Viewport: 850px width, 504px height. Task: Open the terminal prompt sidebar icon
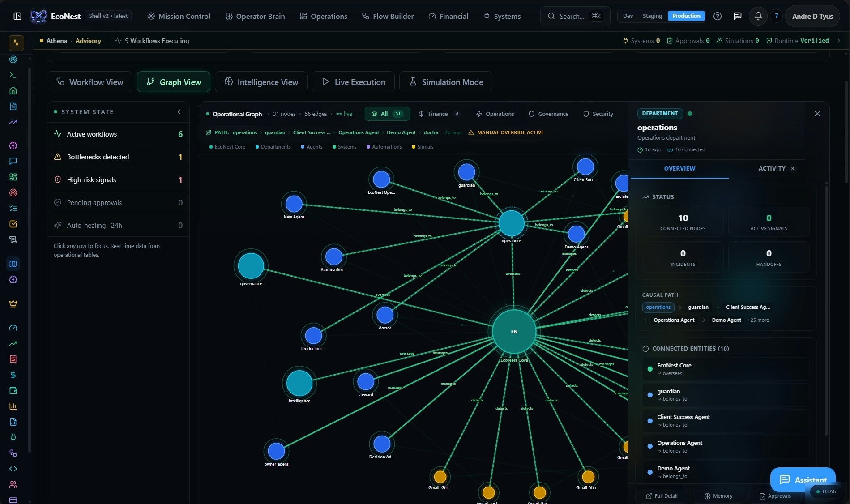13,75
